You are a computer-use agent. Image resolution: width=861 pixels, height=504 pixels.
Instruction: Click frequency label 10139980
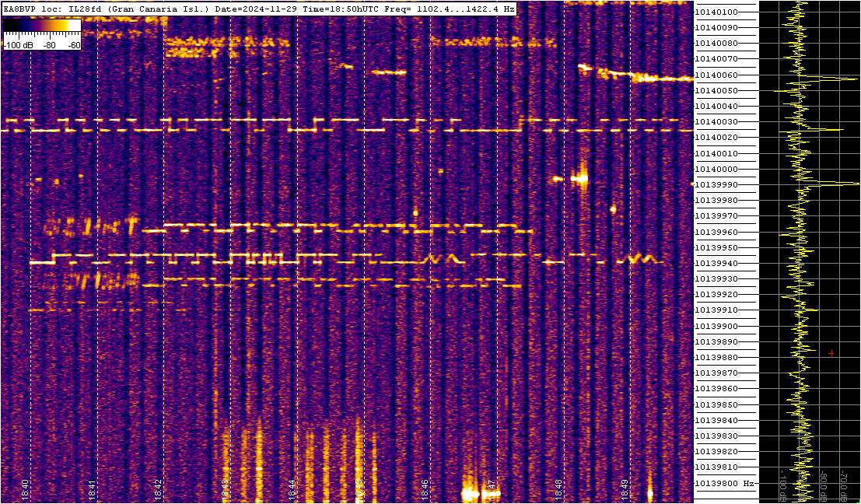coord(716,201)
